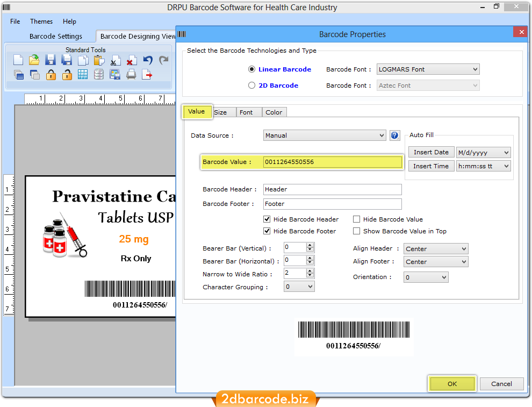Screen dimensions: 532x407
Task: Click the medicine bottles and syringe image on the label
Action: point(65,235)
